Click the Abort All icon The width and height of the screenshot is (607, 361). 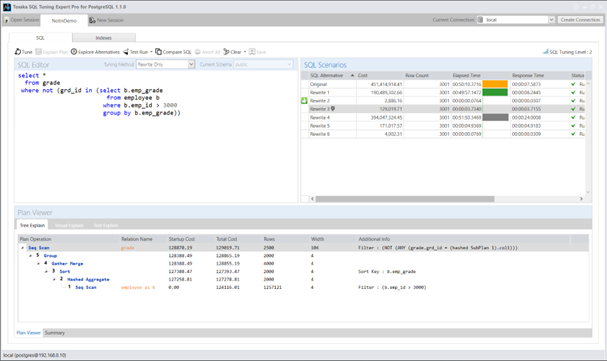[197, 52]
